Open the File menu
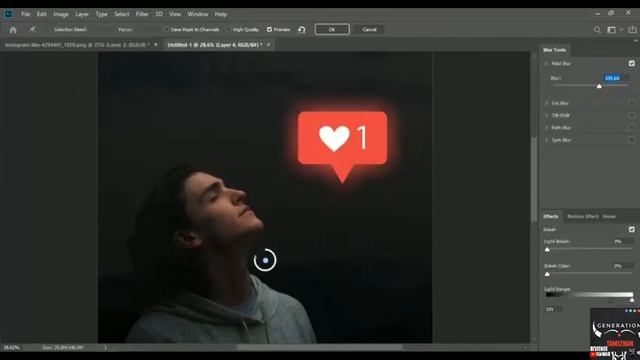 tap(26, 14)
